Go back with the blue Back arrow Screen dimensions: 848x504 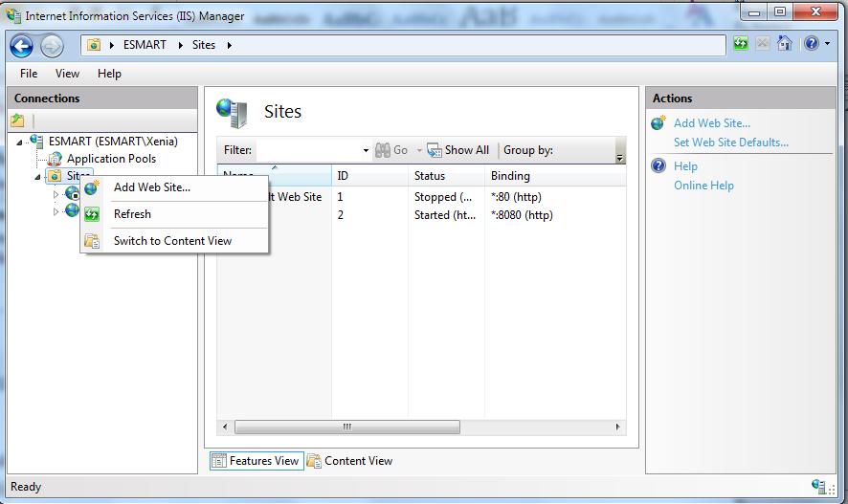coord(22,46)
